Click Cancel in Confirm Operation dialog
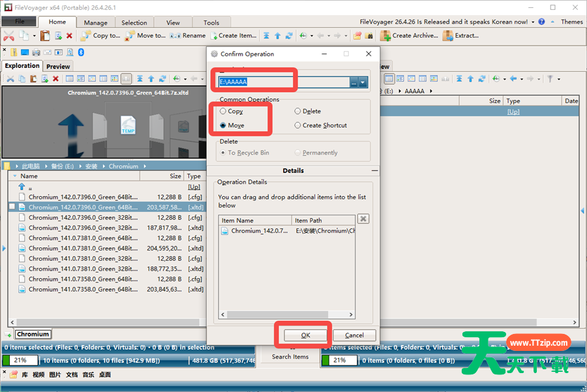 point(354,335)
